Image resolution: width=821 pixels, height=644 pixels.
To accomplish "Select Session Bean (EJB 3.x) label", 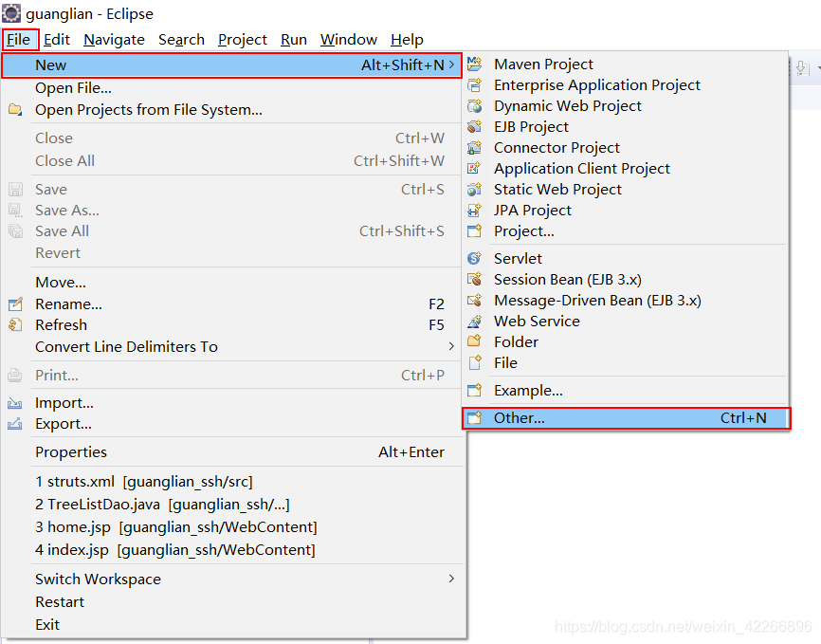I will [568, 279].
